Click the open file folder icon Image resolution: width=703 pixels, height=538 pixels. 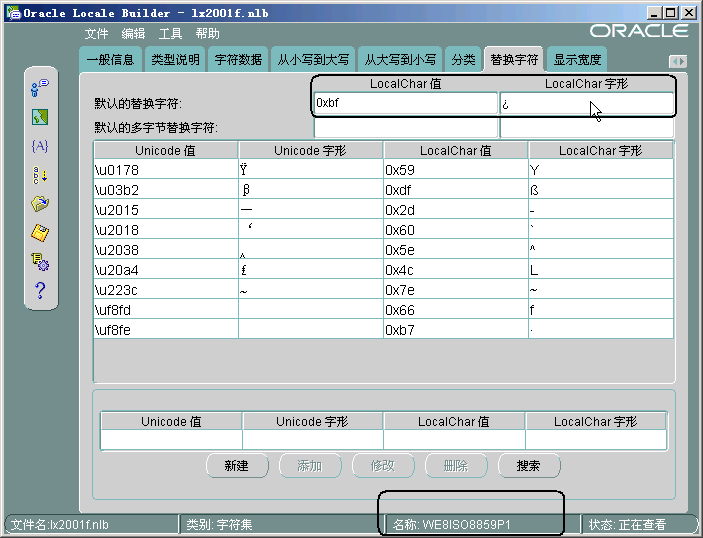coord(40,204)
